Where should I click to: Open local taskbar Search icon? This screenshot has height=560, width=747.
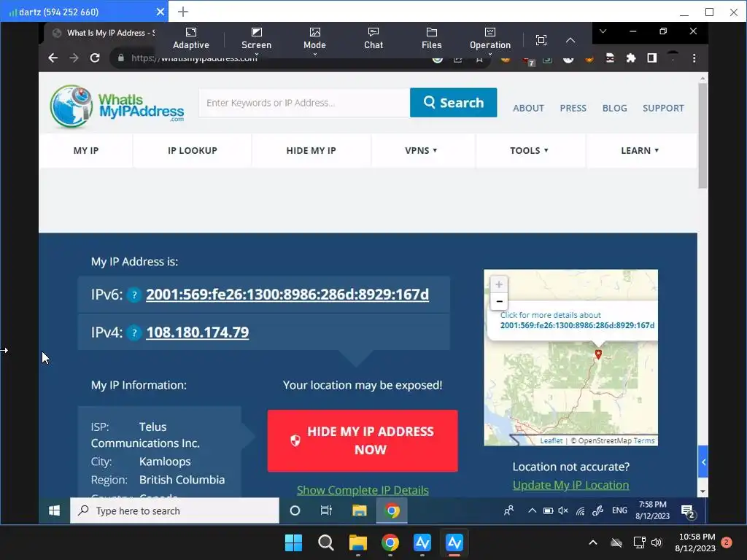(326, 542)
